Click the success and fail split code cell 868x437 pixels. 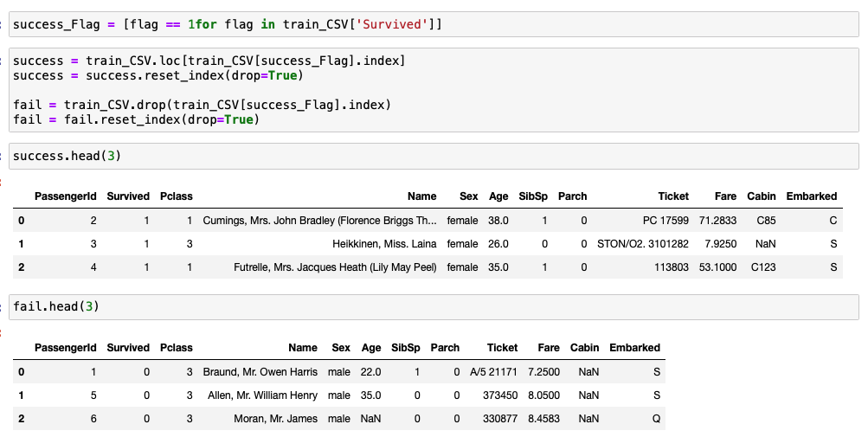pyautogui.click(x=434, y=90)
